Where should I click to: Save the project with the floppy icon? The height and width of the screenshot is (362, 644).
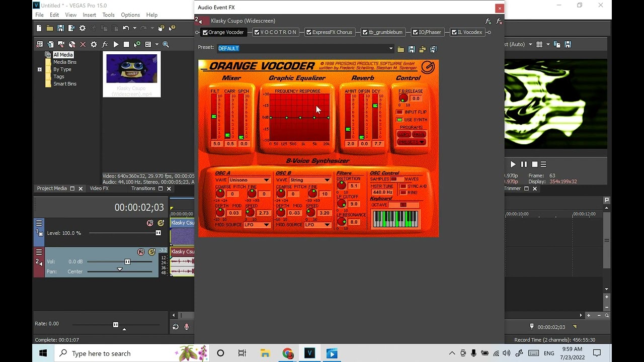tap(60, 29)
